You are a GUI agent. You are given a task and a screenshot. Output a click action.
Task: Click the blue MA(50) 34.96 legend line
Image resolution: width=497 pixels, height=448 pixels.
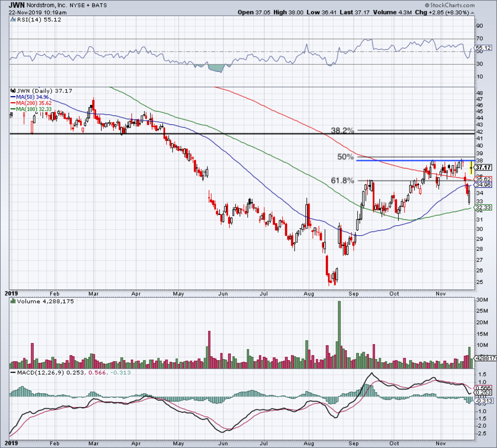(29, 97)
